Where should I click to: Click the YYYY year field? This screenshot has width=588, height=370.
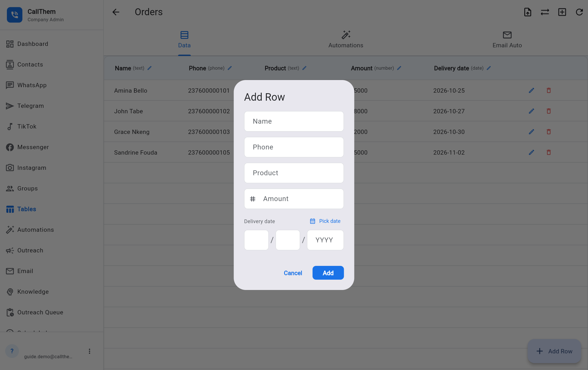coord(325,240)
